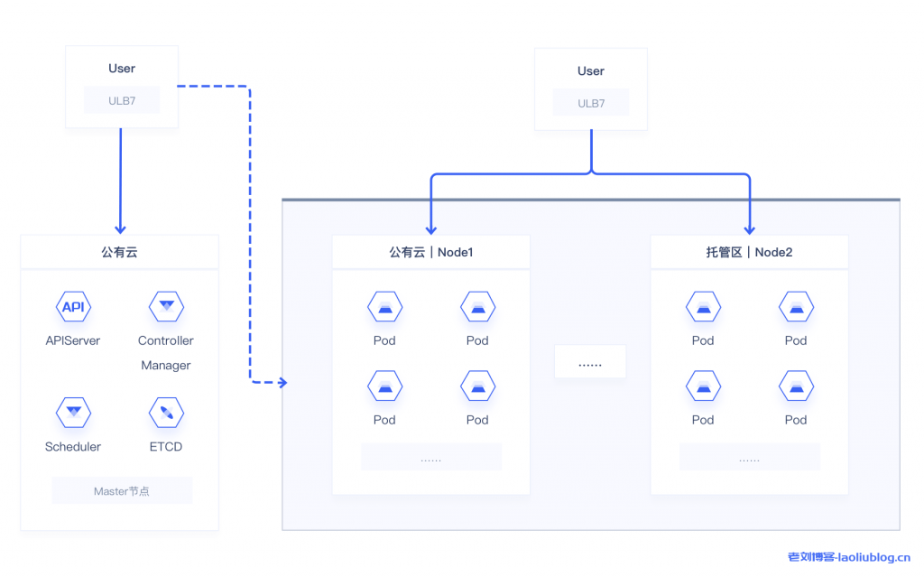Click the ellipsis box between Node1 and Node2

click(x=589, y=363)
